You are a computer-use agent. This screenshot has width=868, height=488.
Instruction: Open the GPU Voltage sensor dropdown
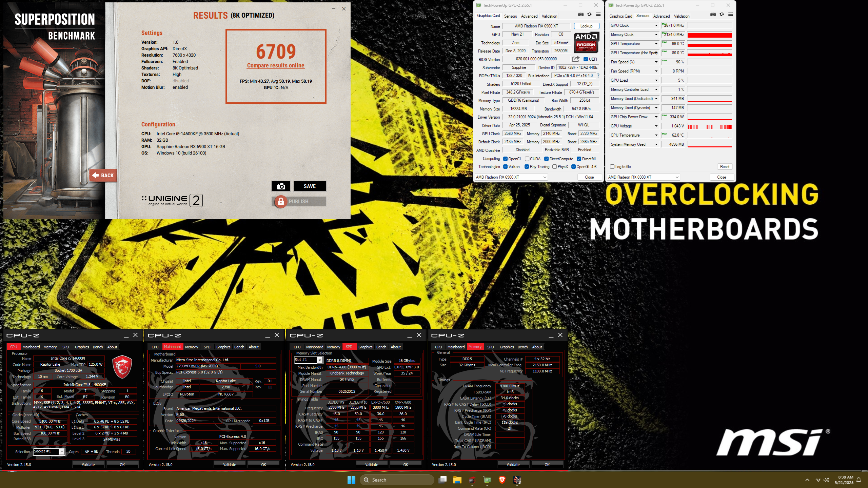coord(656,126)
